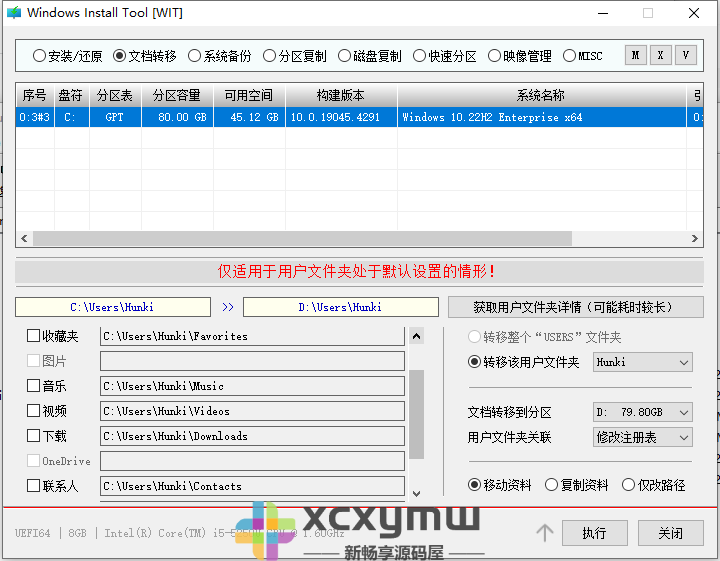The width and height of the screenshot is (720, 561).
Task: Select the MISC mode
Action: coord(582,56)
